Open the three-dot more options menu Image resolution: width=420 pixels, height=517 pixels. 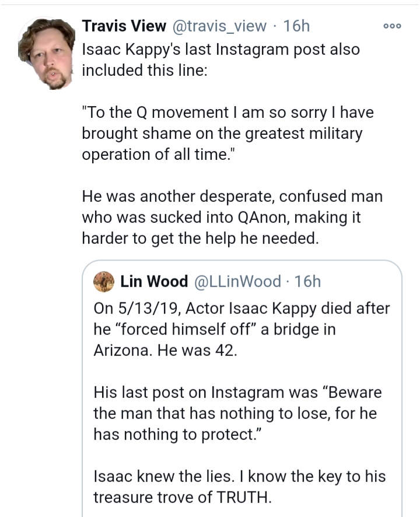click(393, 26)
